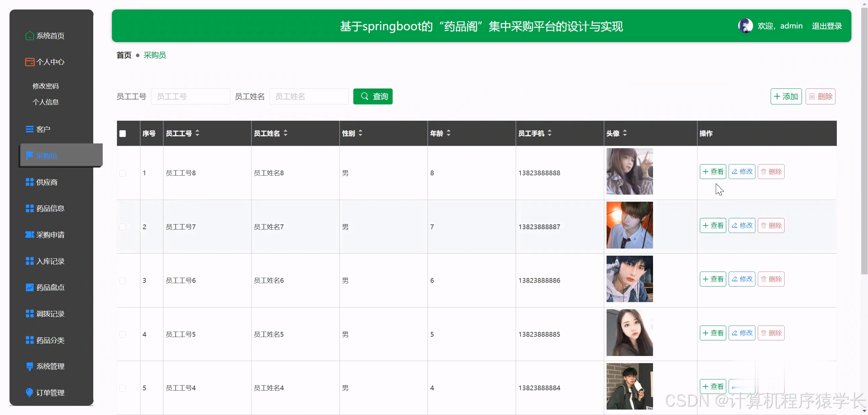The image size is (868, 415).
Task: Click the wallet icon next to 个人中心
Action: point(29,62)
